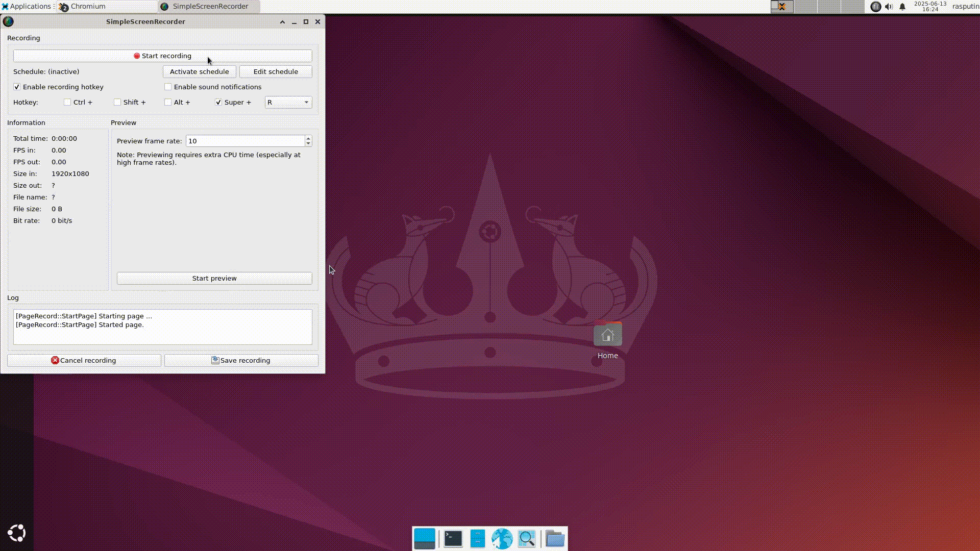Enable sound notifications checkbox

coord(168,87)
